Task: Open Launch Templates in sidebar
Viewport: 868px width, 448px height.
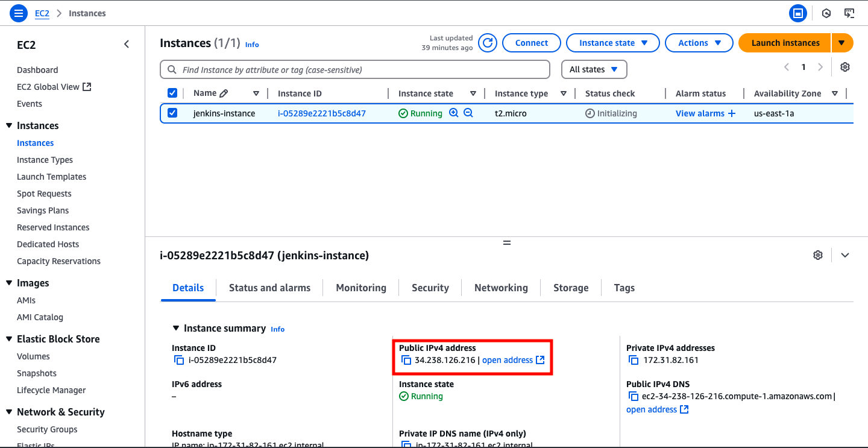Action: coord(51,177)
